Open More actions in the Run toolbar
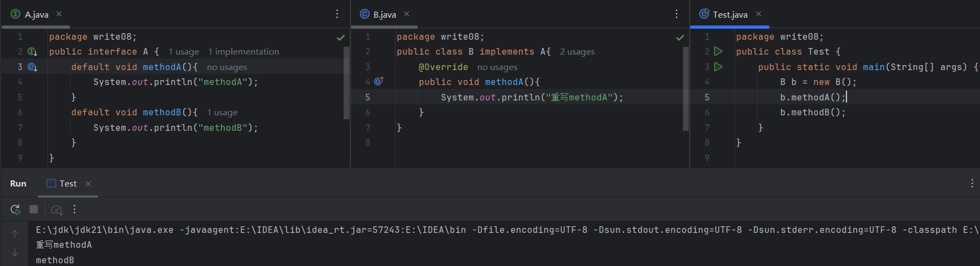980x266 pixels. [74, 209]
